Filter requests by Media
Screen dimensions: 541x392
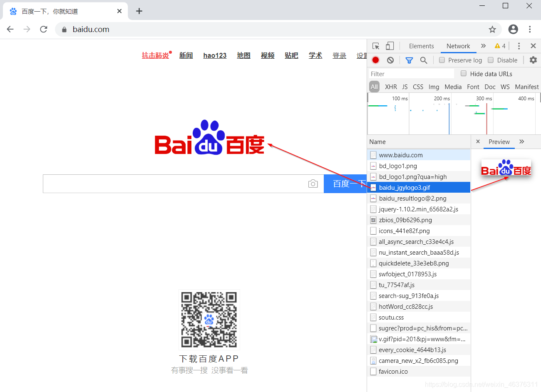(x=453, y=87)
